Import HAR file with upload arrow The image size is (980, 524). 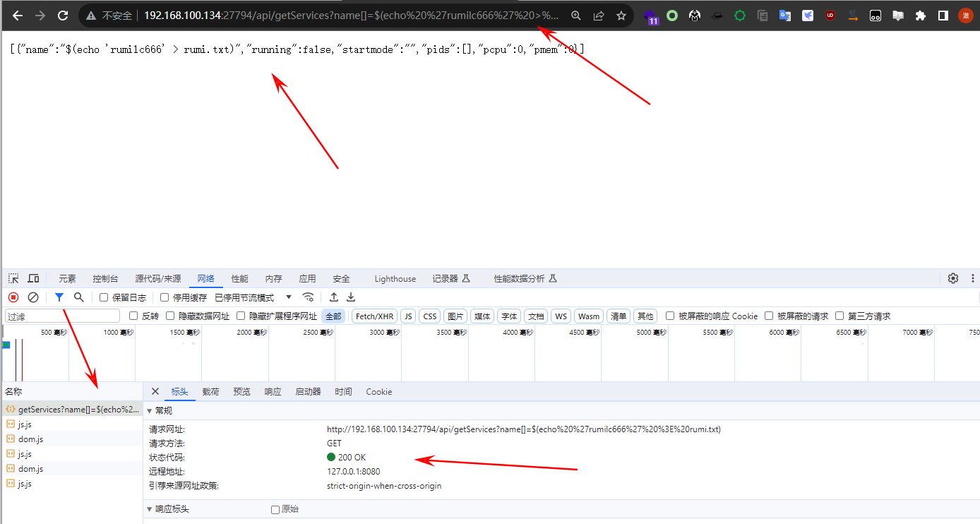334,297
